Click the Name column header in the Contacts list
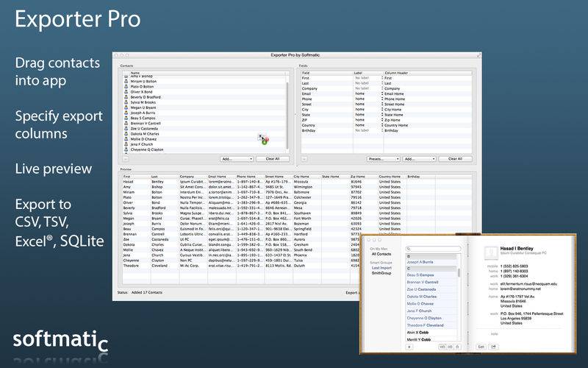Image resolution: width=588 pixels, height=368 pixels. click(x=207, y=73)
